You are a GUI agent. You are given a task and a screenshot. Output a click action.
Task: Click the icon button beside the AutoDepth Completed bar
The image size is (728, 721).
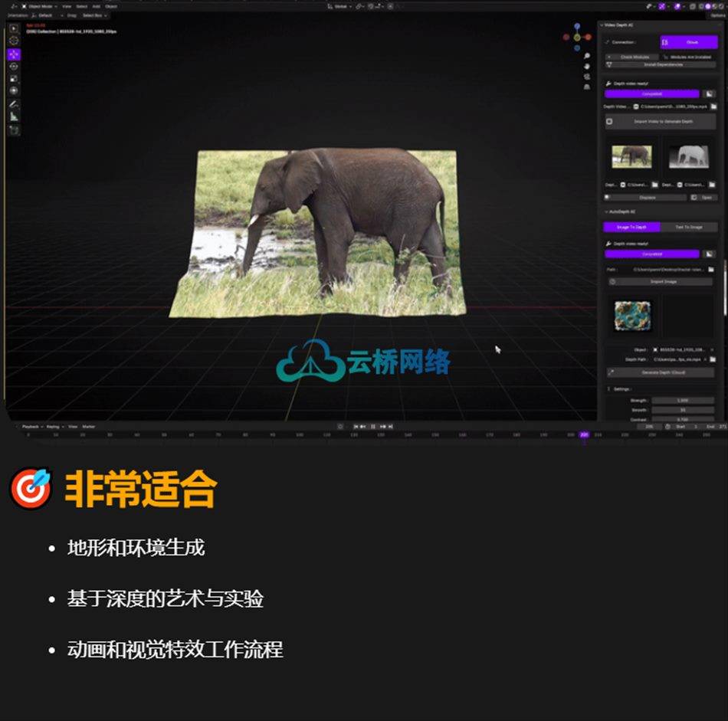(709, 254)
